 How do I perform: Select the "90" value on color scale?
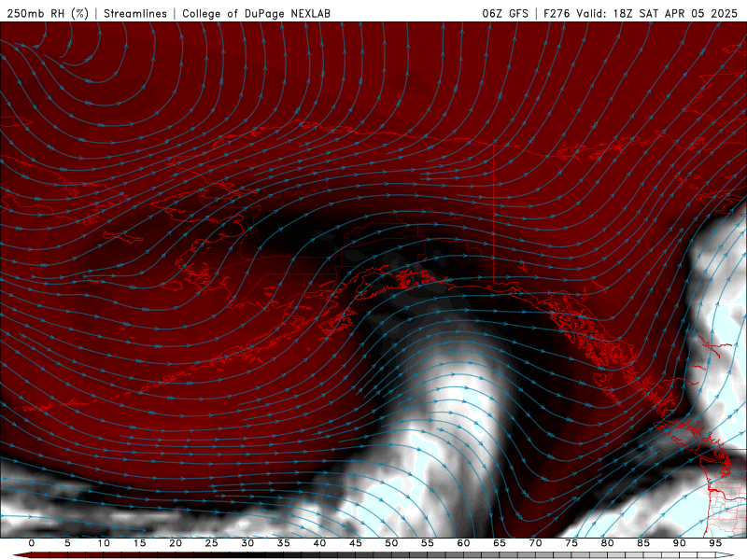680,543
